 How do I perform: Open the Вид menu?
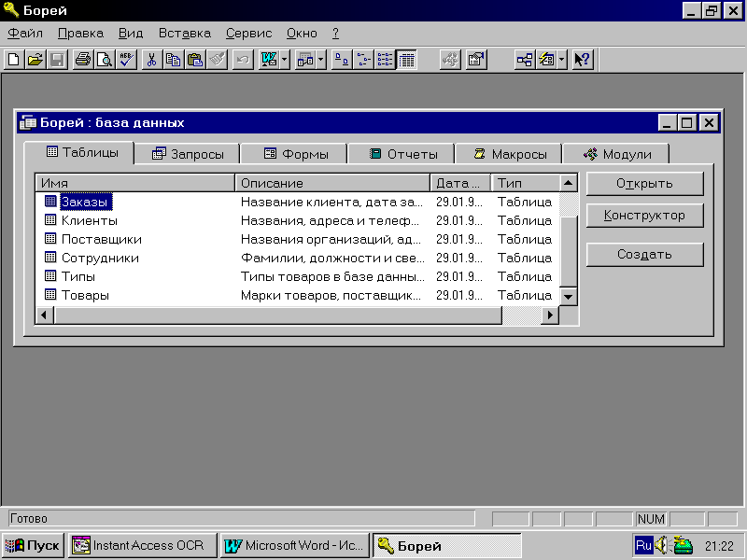point(131,34)
